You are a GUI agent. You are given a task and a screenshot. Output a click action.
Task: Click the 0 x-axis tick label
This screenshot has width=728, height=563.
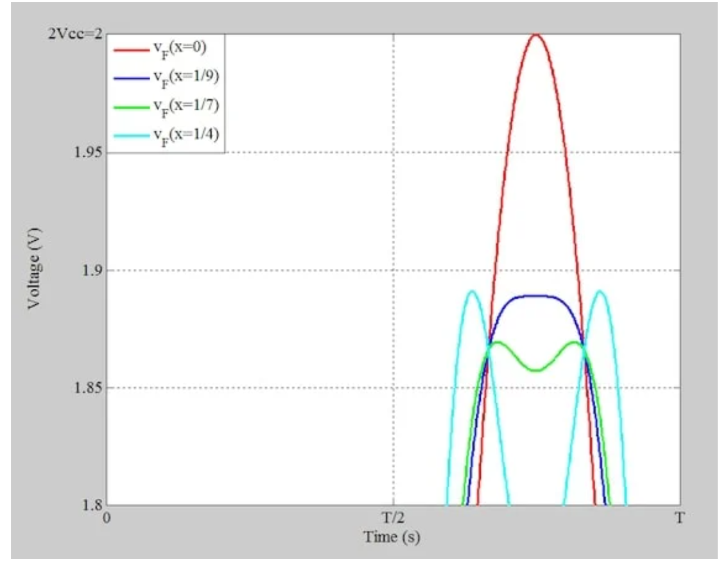click(107, 517)
